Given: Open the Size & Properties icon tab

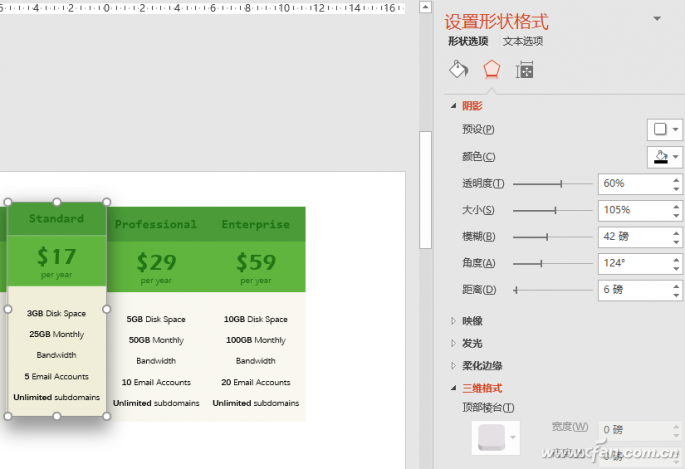Looking at the screenshot, I should pyautogui.click(x=524, y=70).
